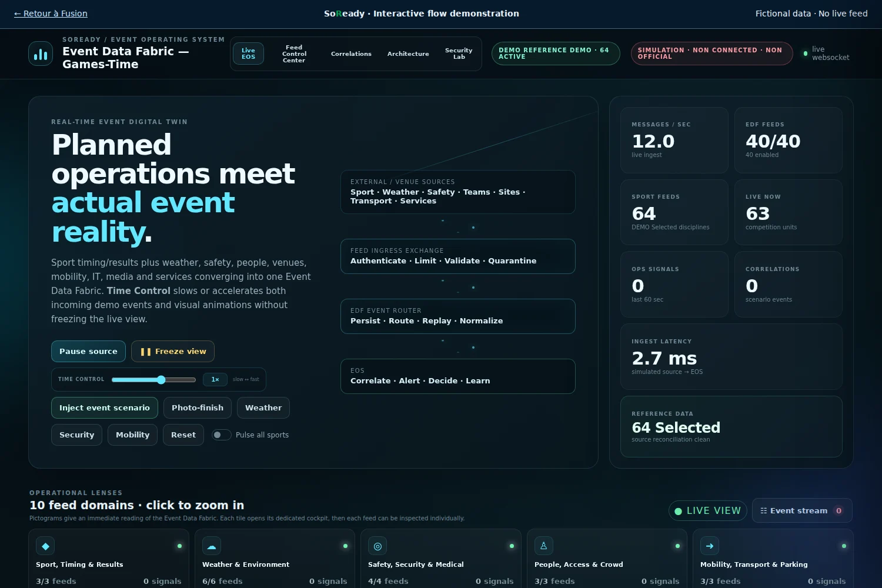Open the Messages / Sec metric card
882x588 pixels.
(674, 140)
